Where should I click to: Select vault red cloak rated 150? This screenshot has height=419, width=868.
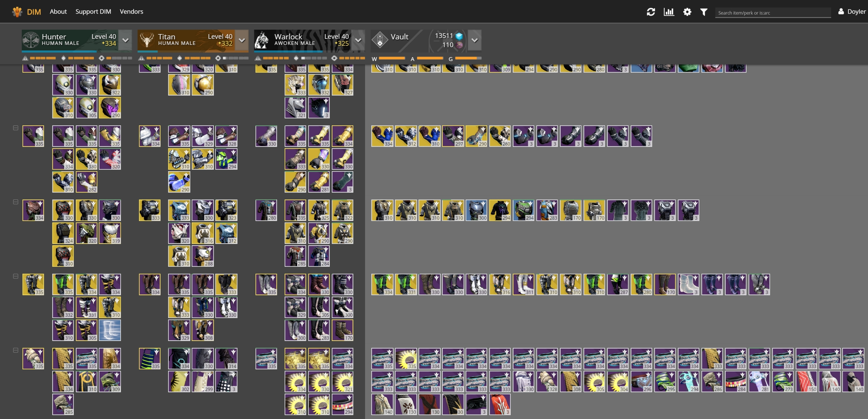pyautogui.click(x=807, y=381)
